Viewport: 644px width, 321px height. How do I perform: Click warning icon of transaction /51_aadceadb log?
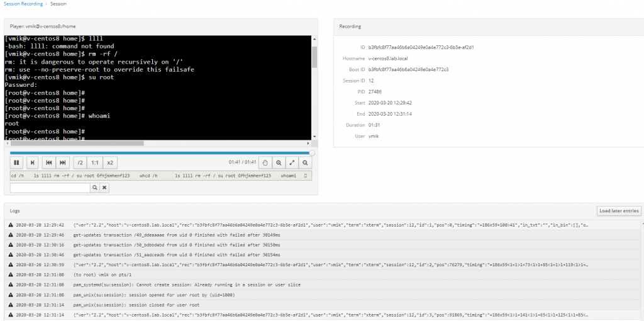(11, 255)
